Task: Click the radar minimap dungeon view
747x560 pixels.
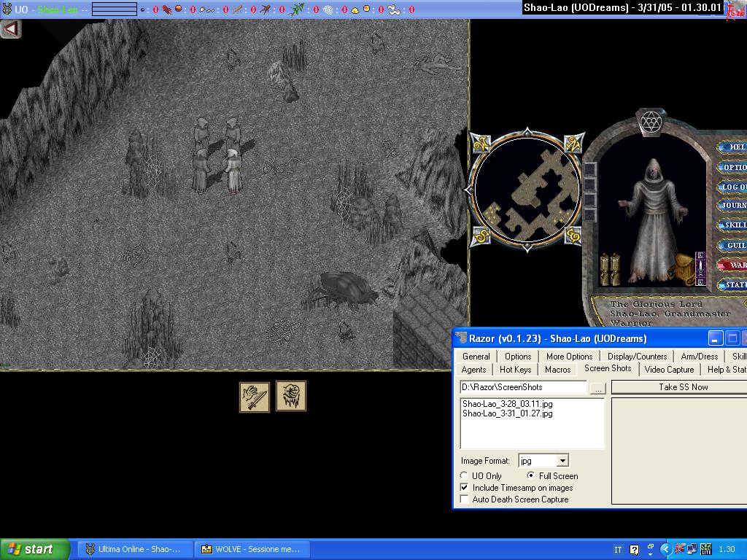Action: (527, 190)
